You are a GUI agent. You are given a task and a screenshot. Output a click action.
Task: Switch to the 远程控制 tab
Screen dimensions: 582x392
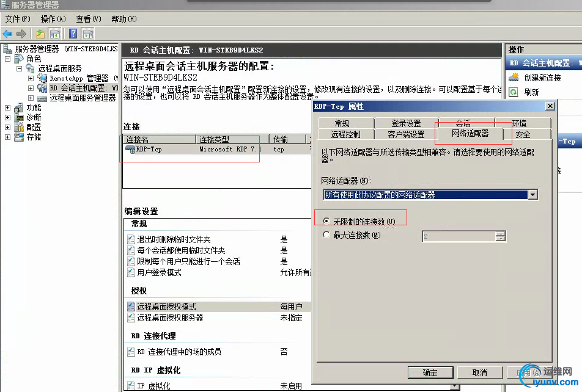tap(345, 134)
